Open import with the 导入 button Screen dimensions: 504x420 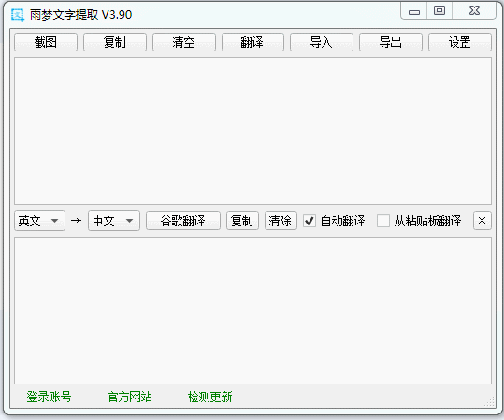pos(322,42)
